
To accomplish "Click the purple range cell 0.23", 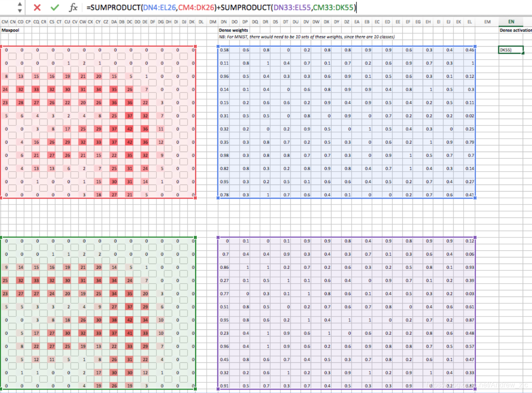I will 224,333.
